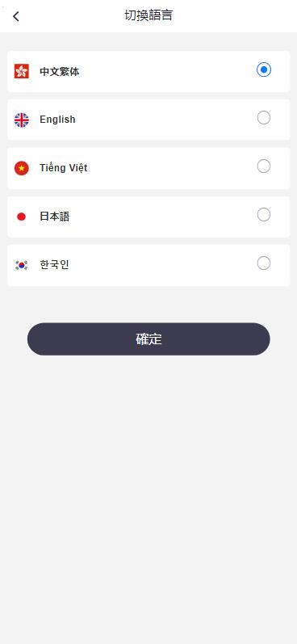297x644 pixels.
Task: Select the Tiếng Việt radio button
Action: (264, 166)
